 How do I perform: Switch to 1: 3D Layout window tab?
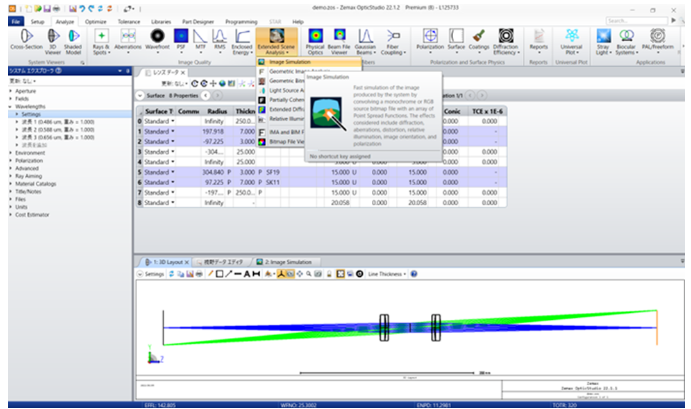click(x=167, y=262)
